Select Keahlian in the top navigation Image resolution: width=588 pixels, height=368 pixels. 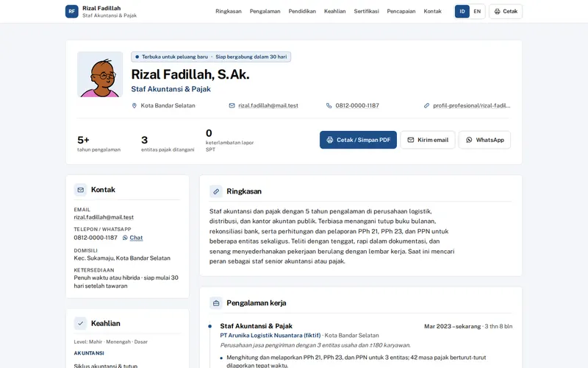(x=335, y=11)
